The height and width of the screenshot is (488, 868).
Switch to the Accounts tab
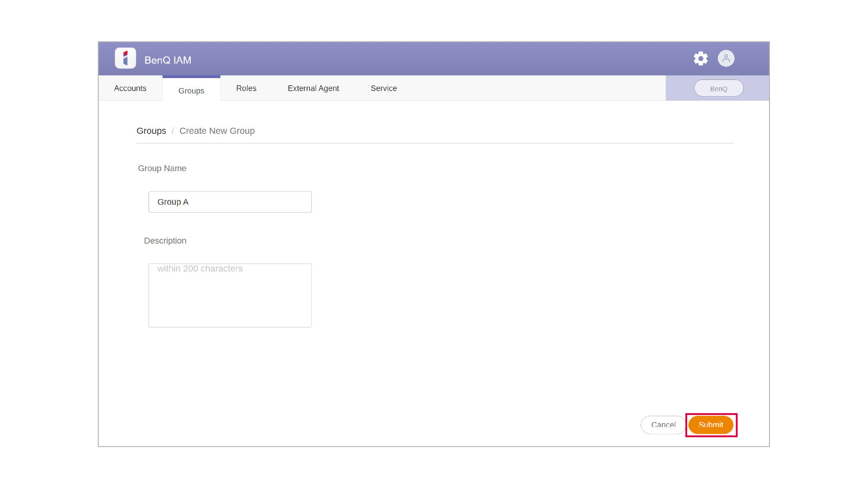tap(130, 88)
